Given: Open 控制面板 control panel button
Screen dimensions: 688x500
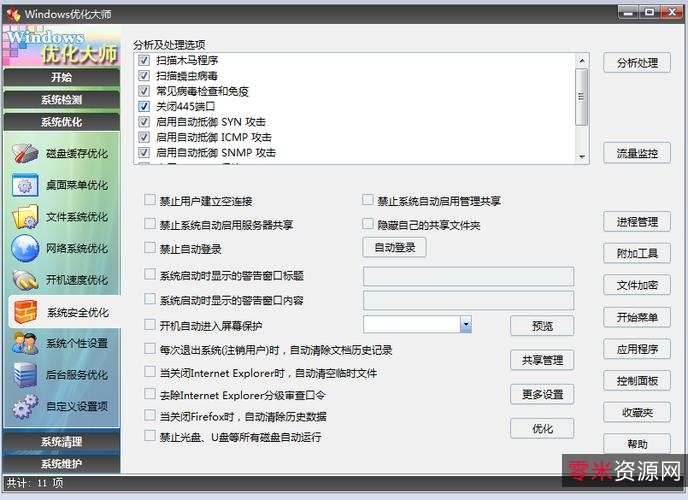Looking at the screenshot, I should [637, 381].
